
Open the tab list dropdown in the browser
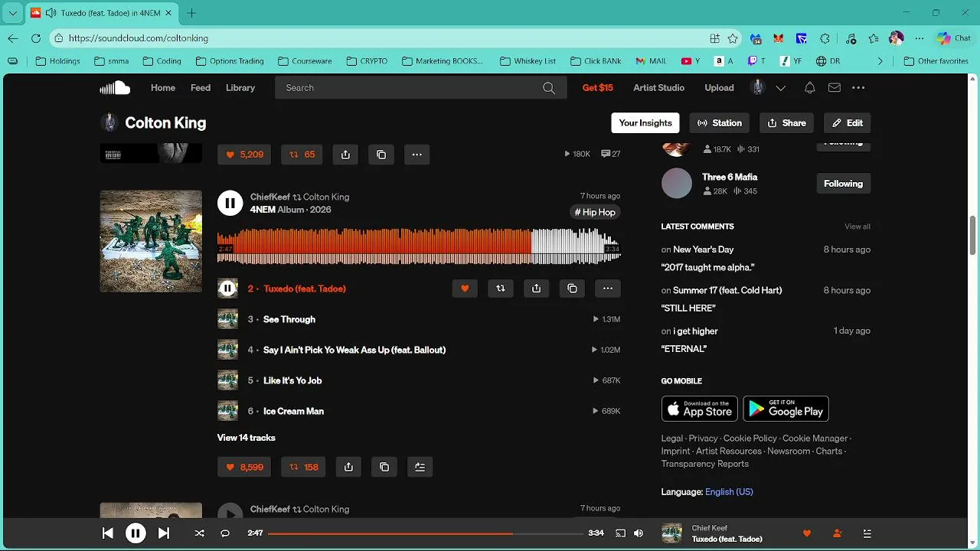(x=13, y=13)
